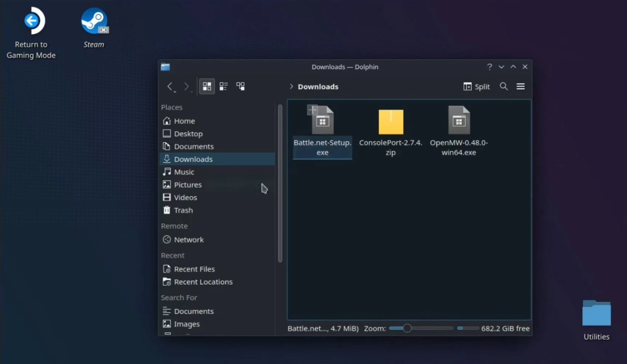Screen dimensions: 627x364
Task: Select Downloads in Places panel
Action: (217, 159)
